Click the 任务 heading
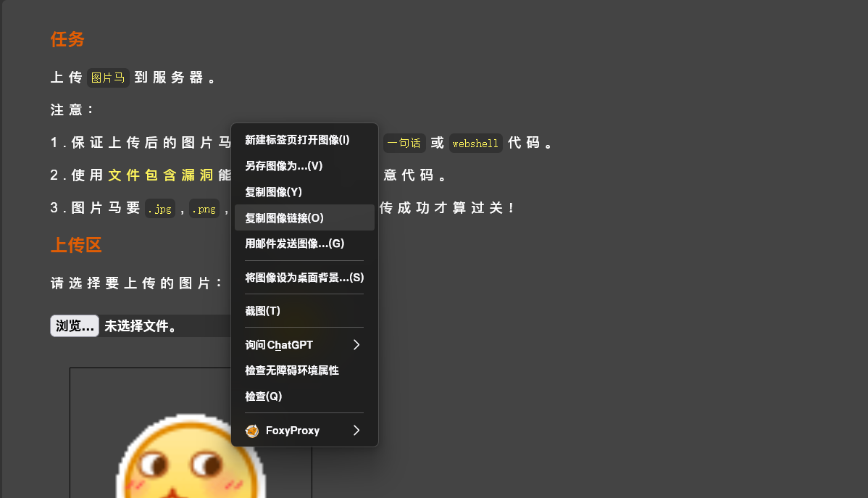The height and width of the screenshot is (498, 868). click(x=67, y=39)
